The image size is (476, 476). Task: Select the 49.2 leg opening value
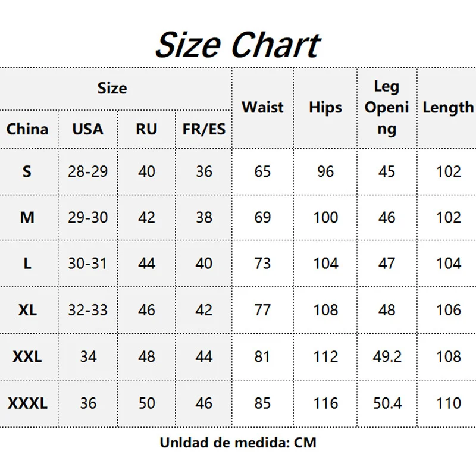tap(387, 357)
